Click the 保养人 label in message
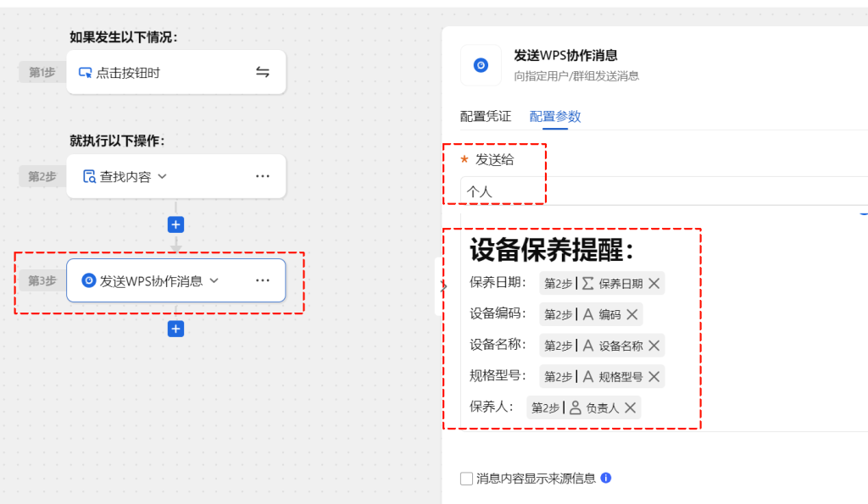Screen dimensions: 868x504 coord(491,407)
